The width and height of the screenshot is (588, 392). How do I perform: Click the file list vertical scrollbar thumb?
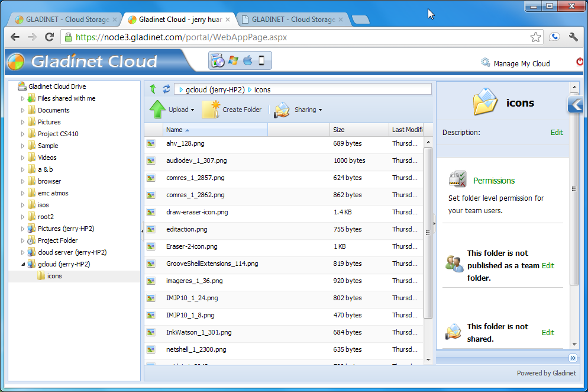pos(428,233)
